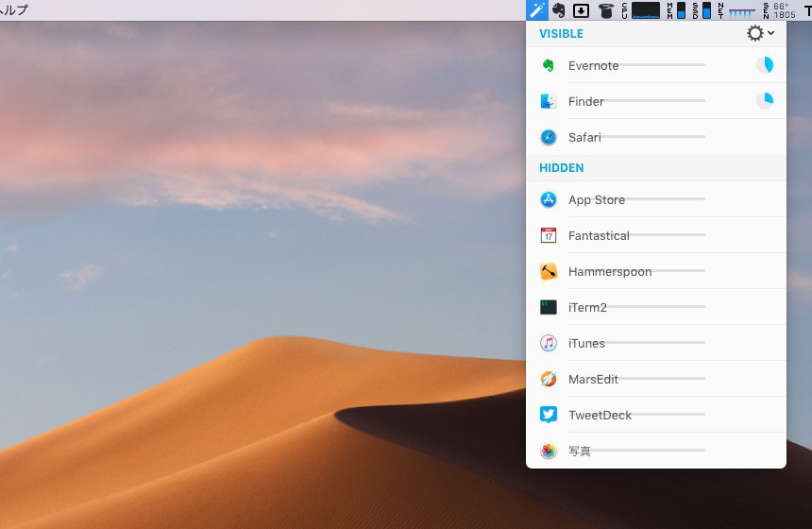Viewport: 812px width, 529px height.
Task: Open the gear settings dropdown
Action: (x=759, y=33)
